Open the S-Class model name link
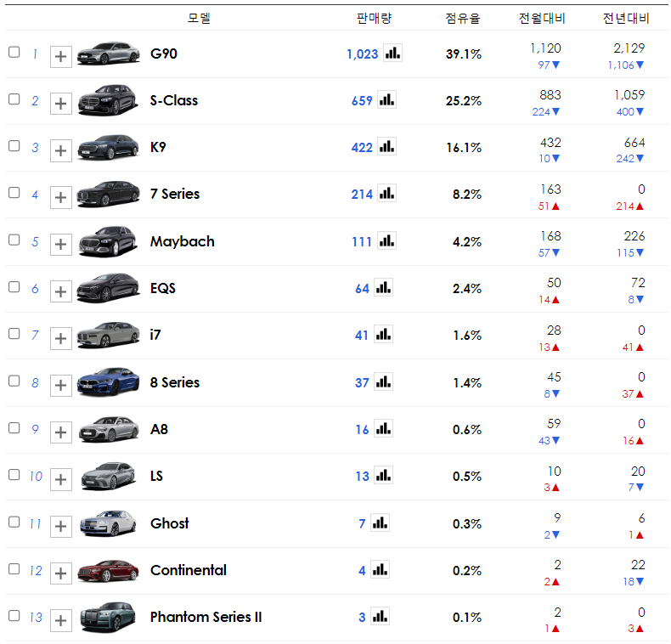 tap(174, 100)
